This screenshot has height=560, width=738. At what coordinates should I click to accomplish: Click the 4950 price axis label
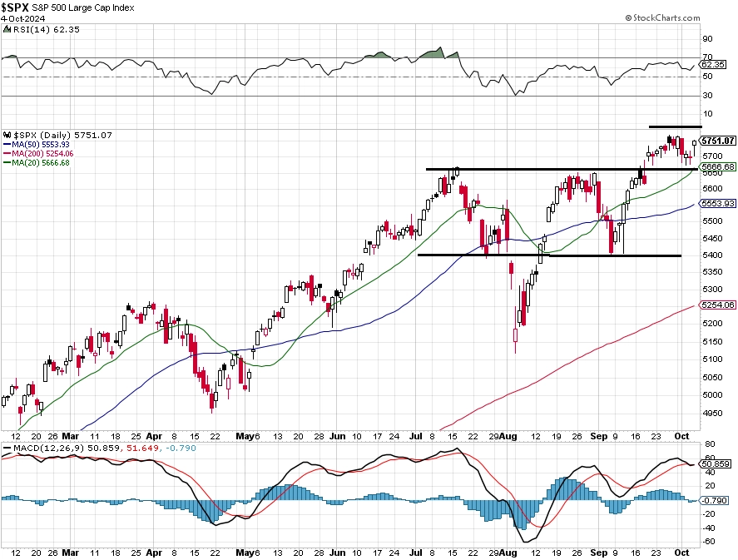[x=712, y=414]
